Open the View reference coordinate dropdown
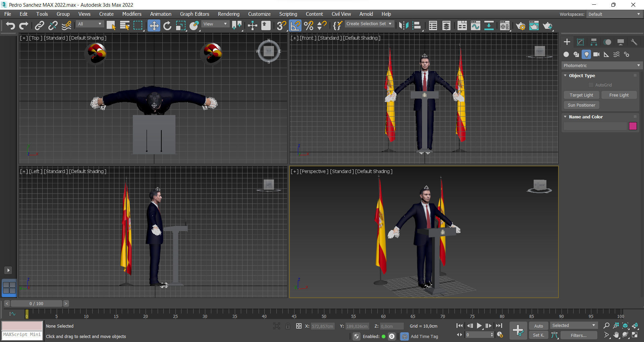Viewport: 644px width, 342px height. pyautogui.click(x=215, y=24)
